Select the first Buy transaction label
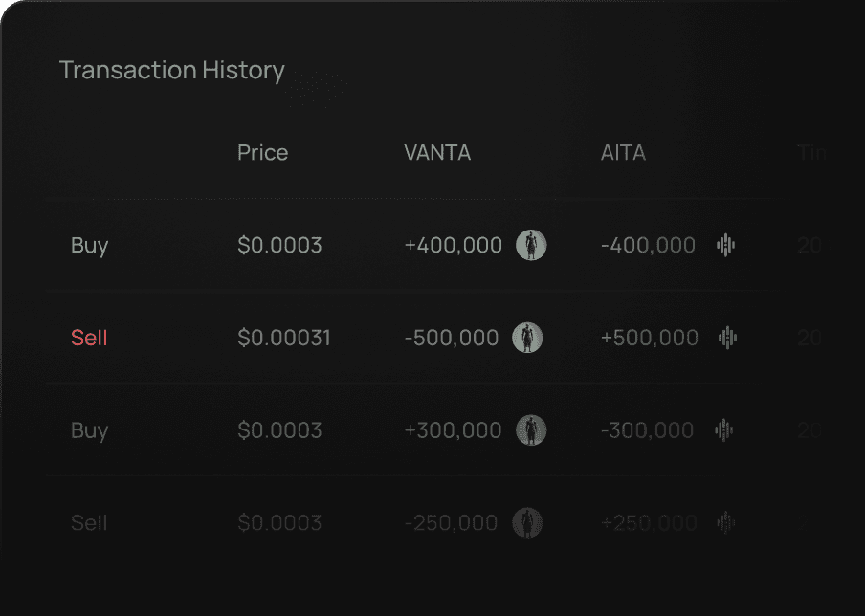This screenshot has height=616, width=865. tap(89, 246)
